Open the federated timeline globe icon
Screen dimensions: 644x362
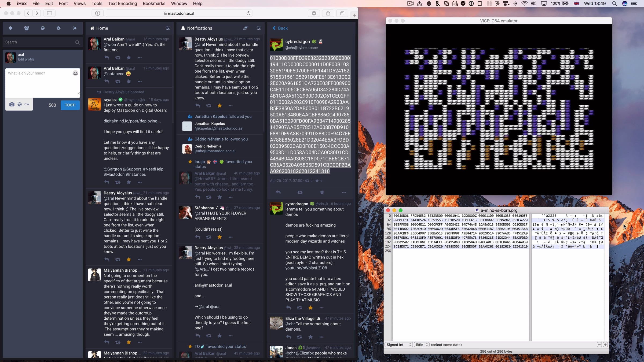pos(43,28)
